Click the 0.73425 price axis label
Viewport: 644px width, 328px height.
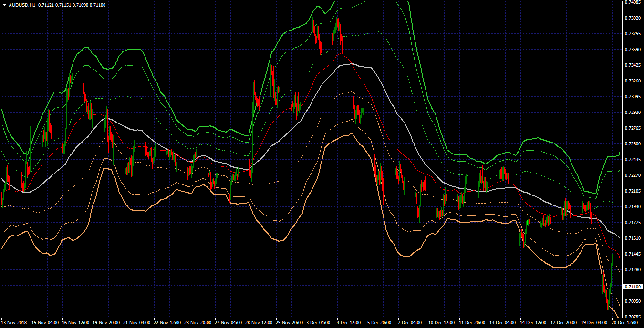coord(632,65)
